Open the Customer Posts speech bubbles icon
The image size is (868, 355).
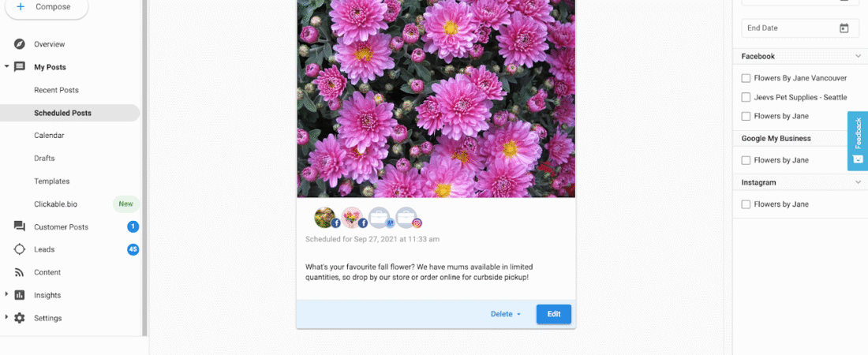coord(20,226)
